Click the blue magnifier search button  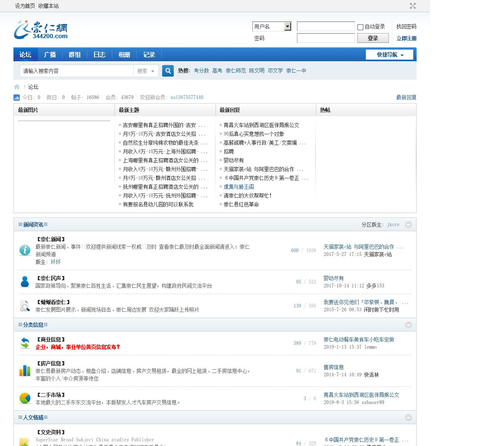(168, 71)
